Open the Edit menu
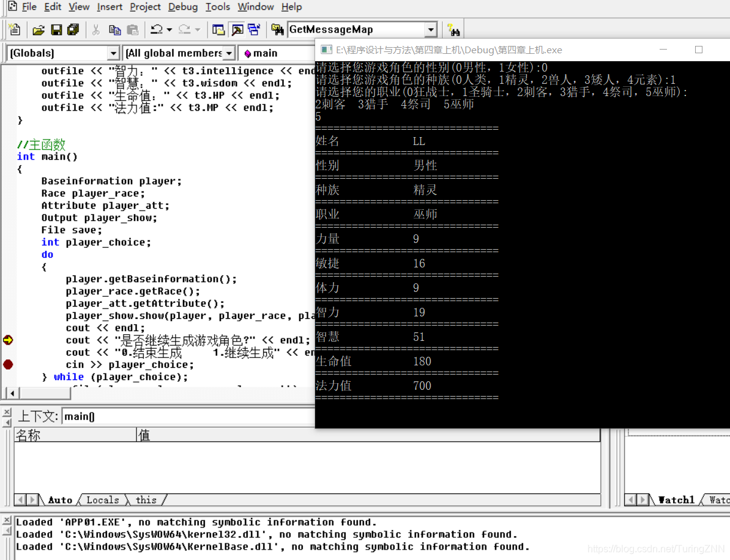 point(53,7)
